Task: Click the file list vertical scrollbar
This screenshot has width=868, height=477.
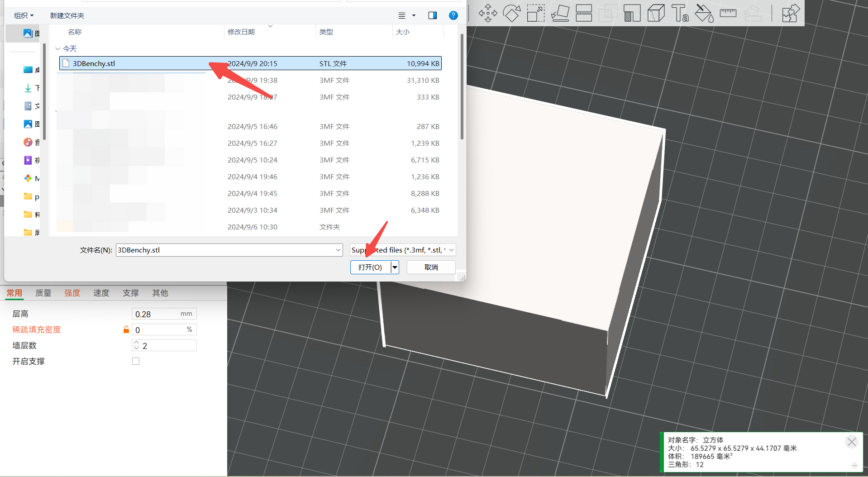Action: pos(462,86)
